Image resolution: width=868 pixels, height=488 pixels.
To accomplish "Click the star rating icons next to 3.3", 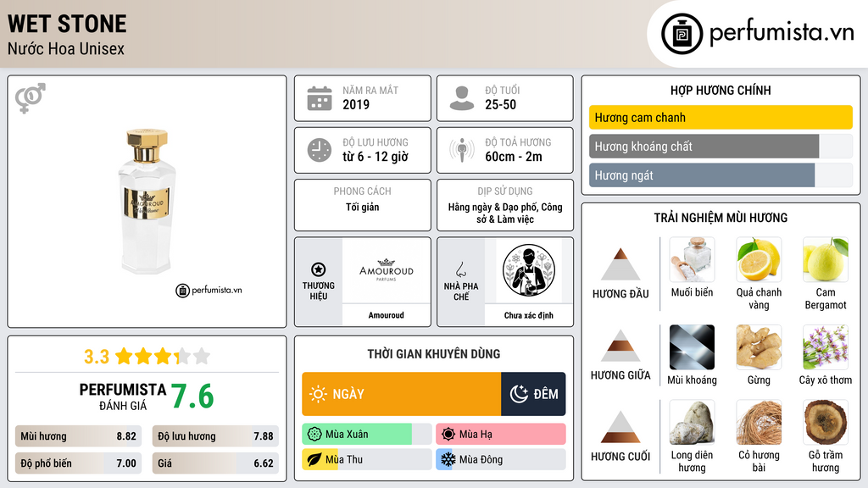I will pyautogui.click(x=163, y=356).
